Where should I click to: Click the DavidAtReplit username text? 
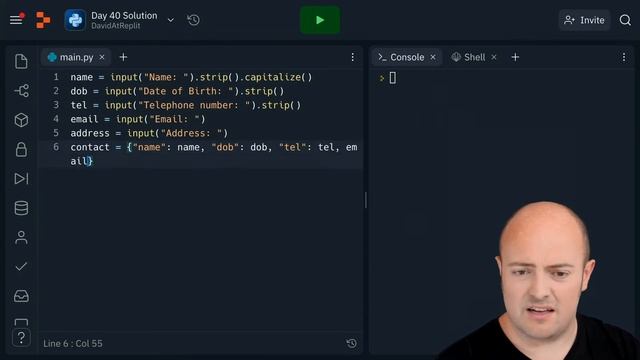116,26
